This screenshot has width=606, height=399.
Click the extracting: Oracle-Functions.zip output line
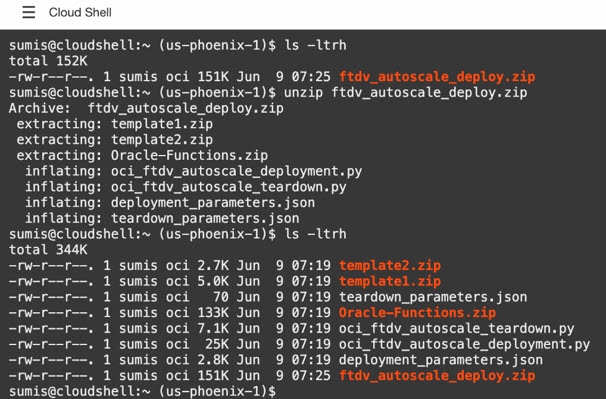pyautogui.click(x=142, y=155)
